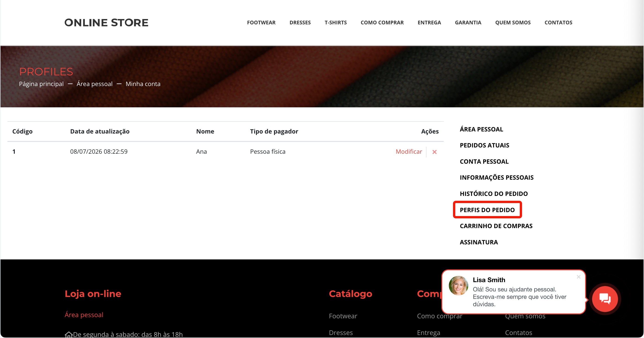
Task: Go to CARRINHO DE COMPRAS
Action: pos(496,226)
